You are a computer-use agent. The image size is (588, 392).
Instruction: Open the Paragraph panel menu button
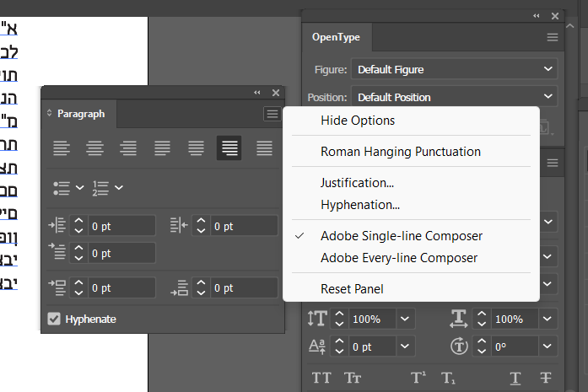[x=272, y=114]
